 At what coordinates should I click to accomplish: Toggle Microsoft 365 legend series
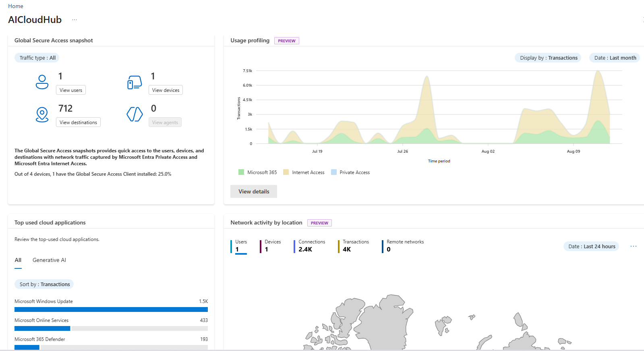(x=258, y=172)
